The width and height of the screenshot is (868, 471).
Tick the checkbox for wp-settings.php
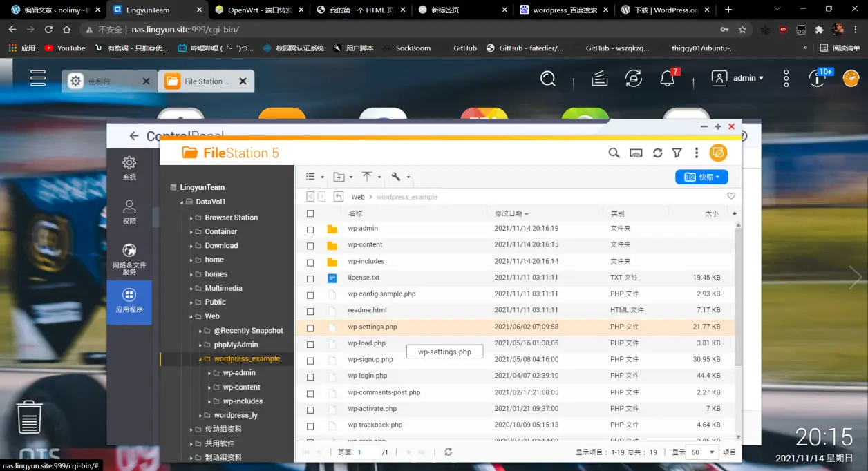310,328
